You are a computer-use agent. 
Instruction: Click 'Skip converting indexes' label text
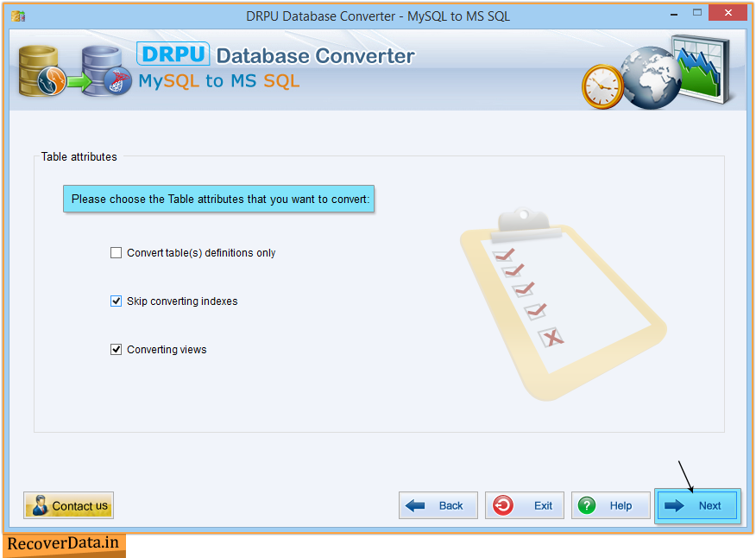(x=182, y=301)
